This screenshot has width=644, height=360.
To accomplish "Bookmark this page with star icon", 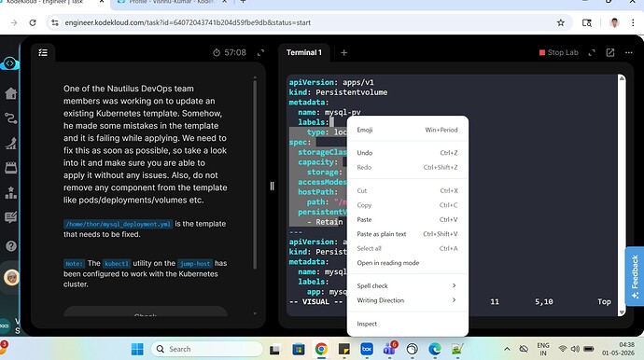I will 561,22.
